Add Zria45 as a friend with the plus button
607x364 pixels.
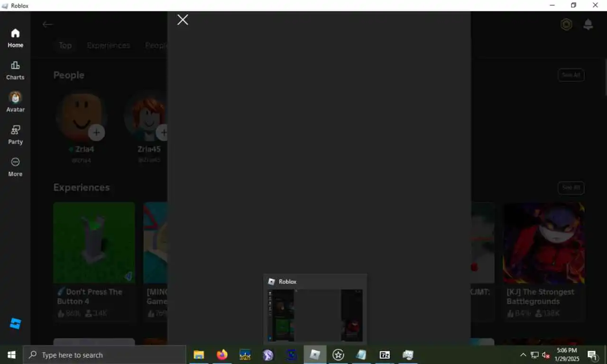[x=163, y=133]
